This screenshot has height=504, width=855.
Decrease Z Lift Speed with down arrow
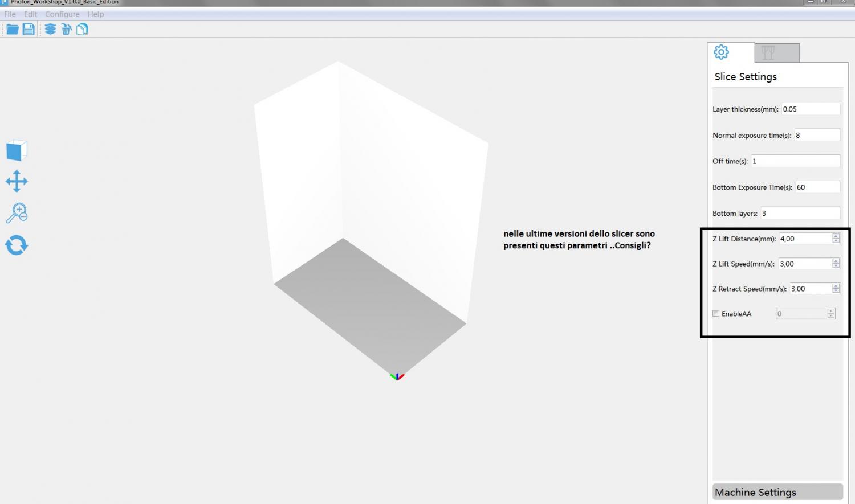[836, 267]
